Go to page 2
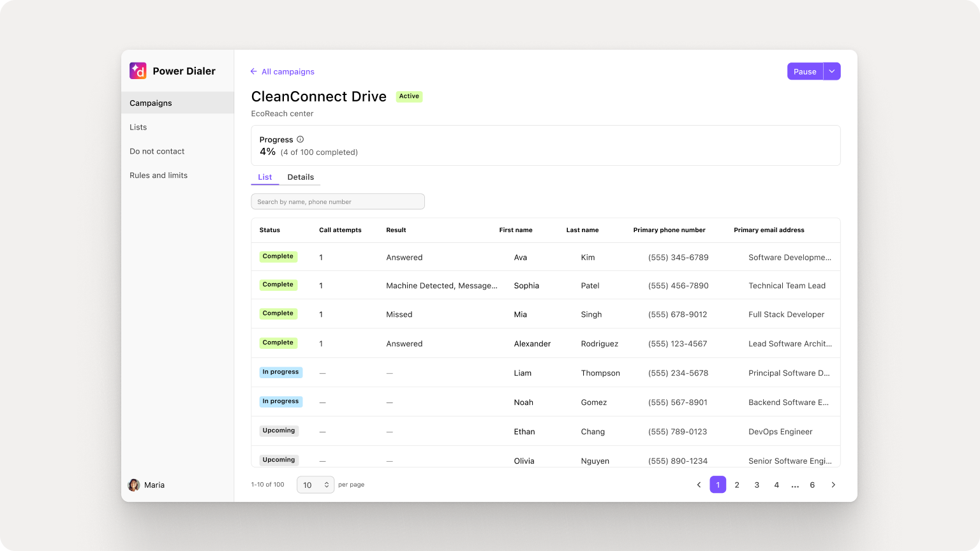This screenshot has height=551, width=980. pyautogui.click(x=737, y=485)
